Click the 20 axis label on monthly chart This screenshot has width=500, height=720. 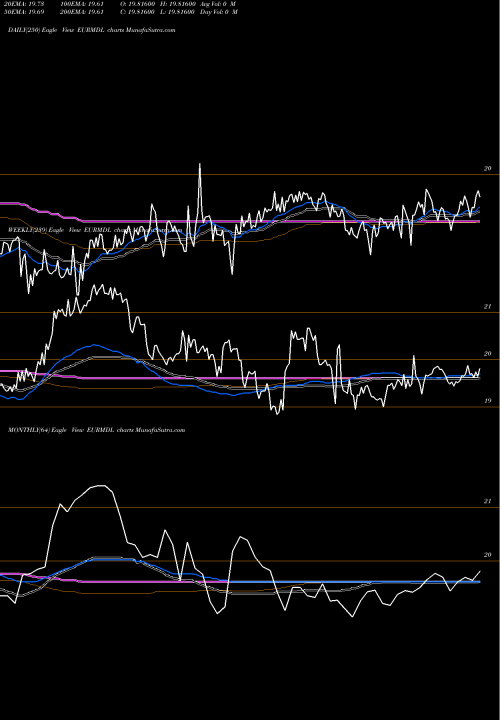tap(488, 555)
